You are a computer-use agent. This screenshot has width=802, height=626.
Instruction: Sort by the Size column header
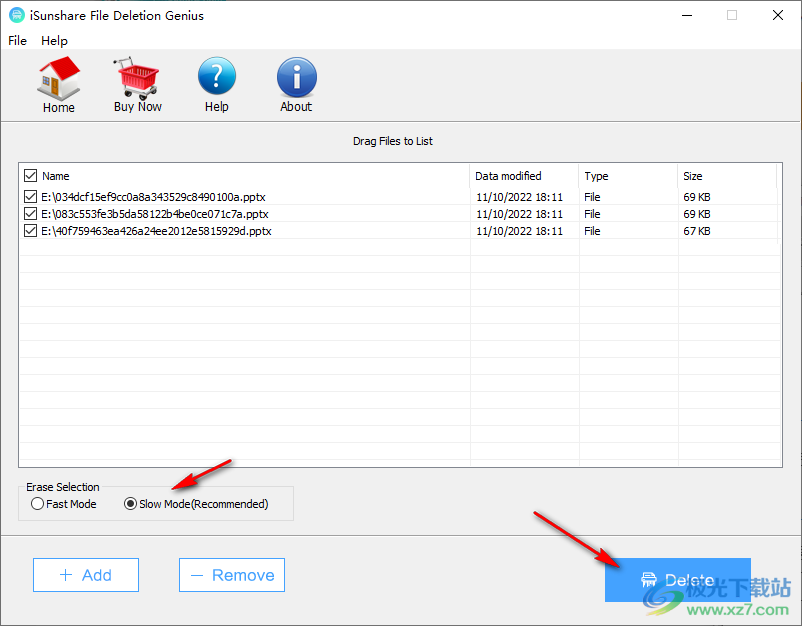click(727, 176)
